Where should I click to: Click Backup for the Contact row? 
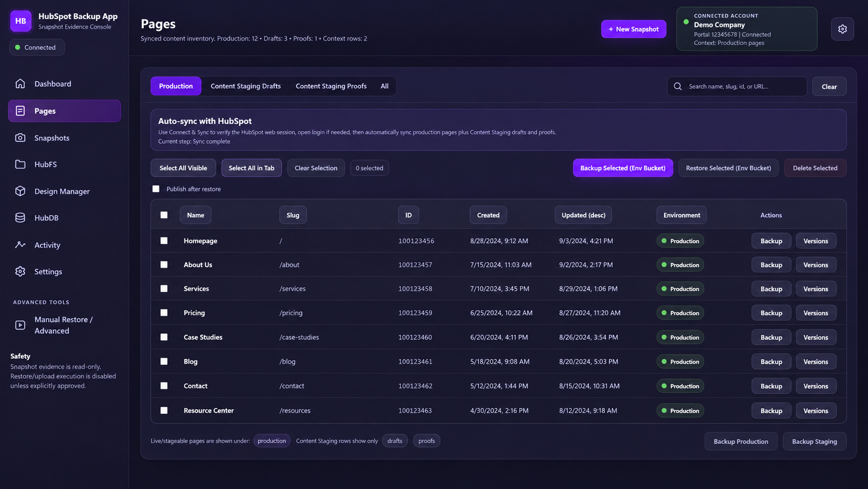pos(771,386)
